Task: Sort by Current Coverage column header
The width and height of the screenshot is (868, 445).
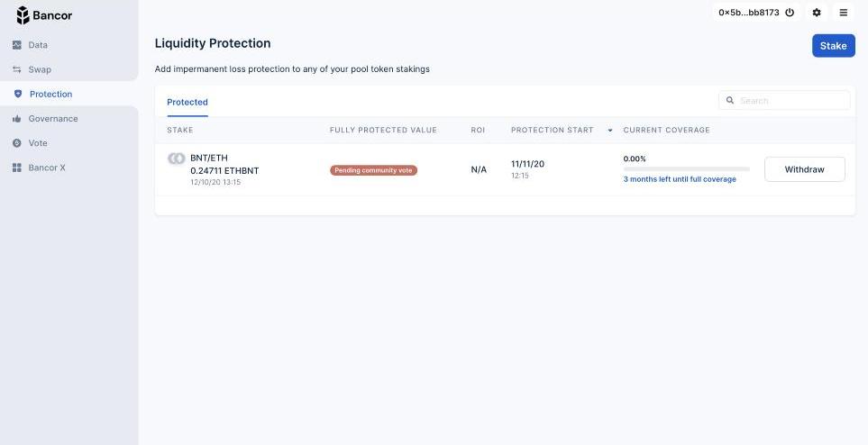Action: point(666,130)
